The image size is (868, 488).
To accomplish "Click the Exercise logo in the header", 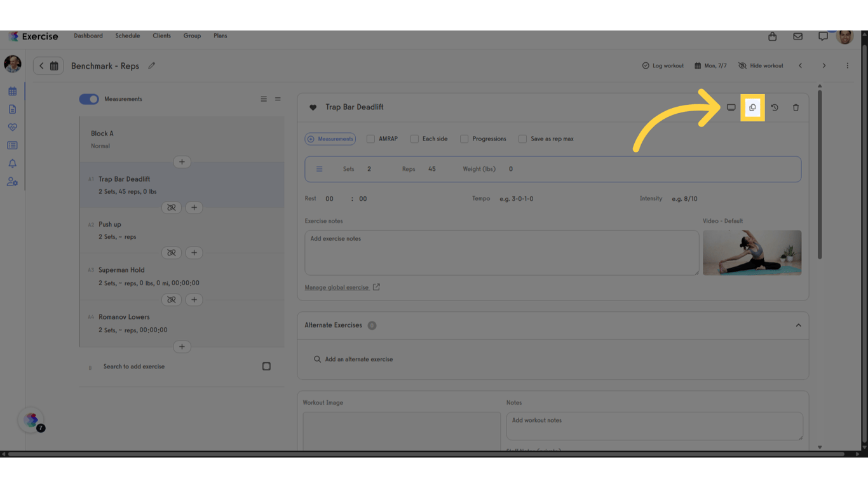I will pos(34,36).
